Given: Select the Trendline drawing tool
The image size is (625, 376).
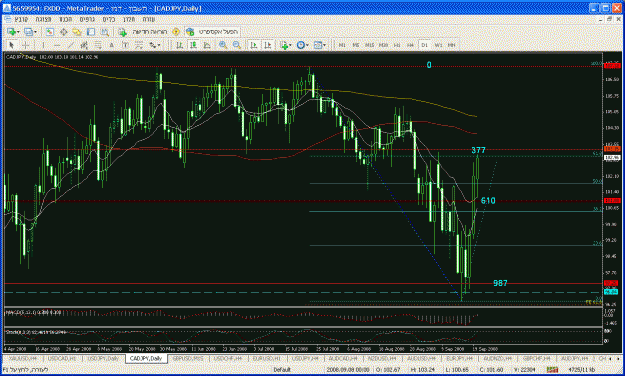Looking at the screenshot, I should [71, 45].
